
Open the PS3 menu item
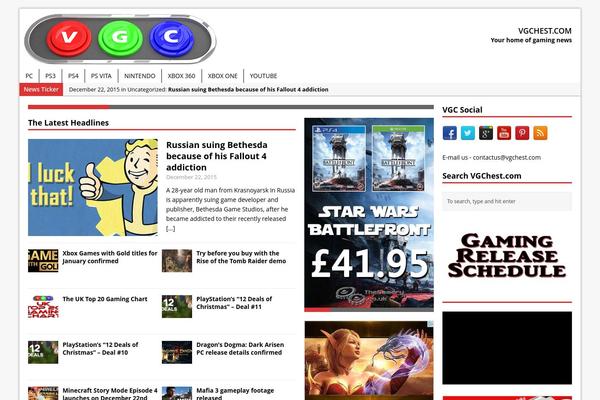pyautogui.click(x=50, y=76)
